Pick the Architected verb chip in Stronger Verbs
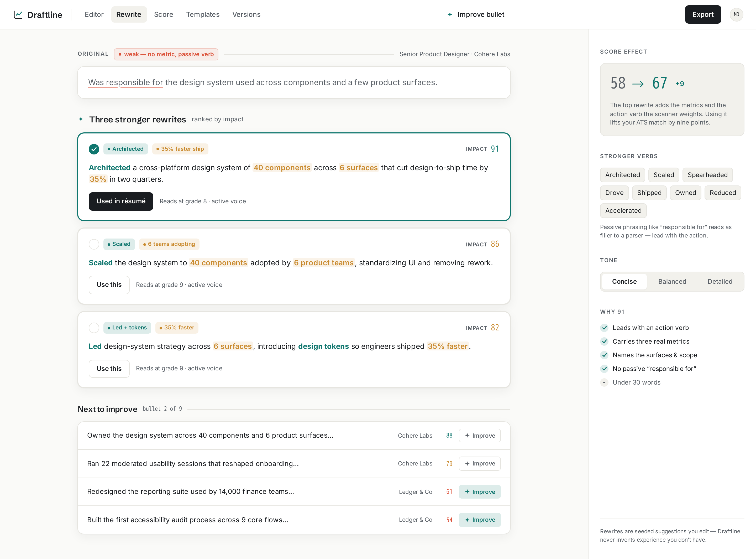Image resolution: width=756 pixels, height=559 pixels. tap(622, 175)
